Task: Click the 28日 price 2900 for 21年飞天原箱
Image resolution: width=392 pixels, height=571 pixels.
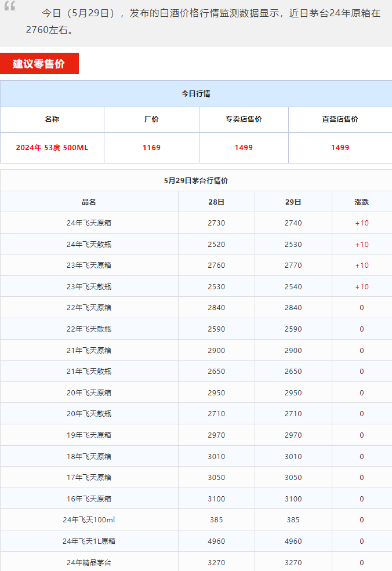Action: (x=216, y=351)
